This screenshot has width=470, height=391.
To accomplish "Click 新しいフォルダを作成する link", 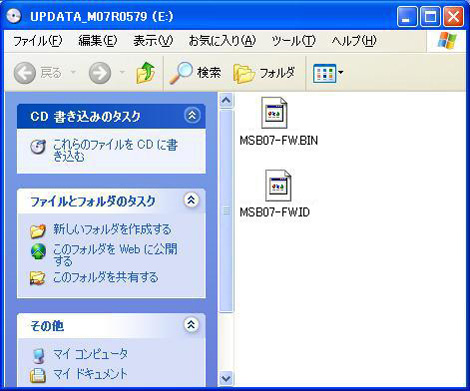I will pyautogui.click(x=112, y=230).
